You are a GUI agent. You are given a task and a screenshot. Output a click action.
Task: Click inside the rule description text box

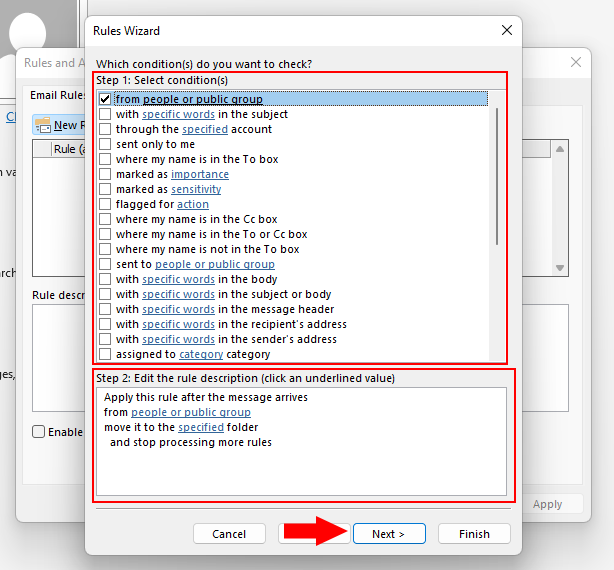coord(300,470)
